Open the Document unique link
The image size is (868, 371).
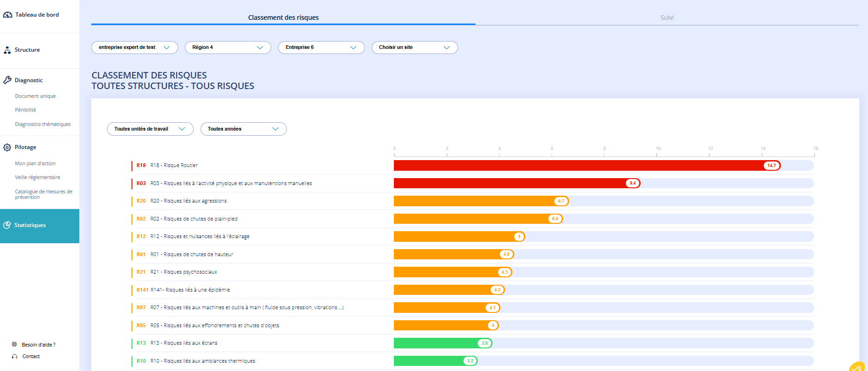(36, 96)
